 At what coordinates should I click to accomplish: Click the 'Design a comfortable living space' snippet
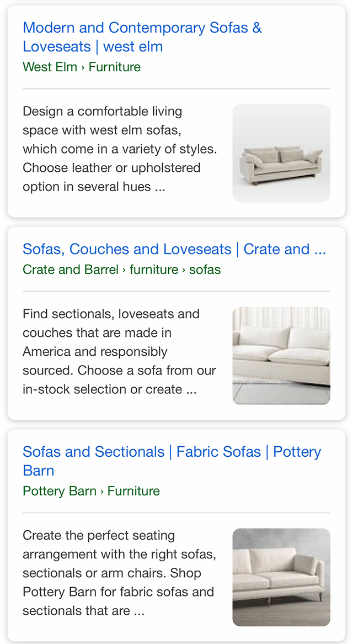[x=120, y=149]
